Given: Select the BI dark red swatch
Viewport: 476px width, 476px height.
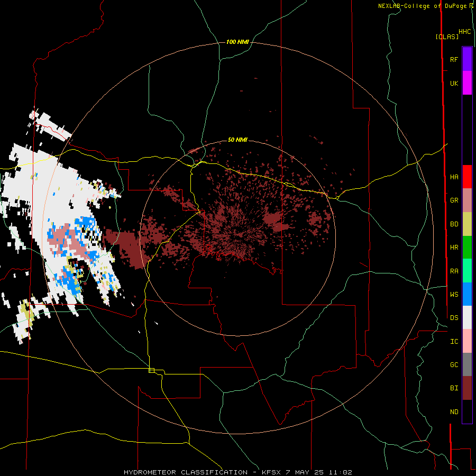Looking at the screenshot, I should [x=467, y=388].
